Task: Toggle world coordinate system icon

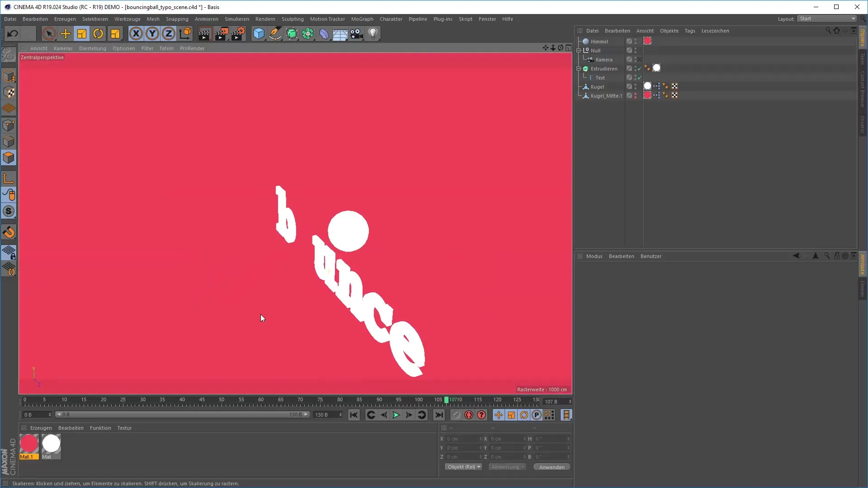Action: click(x=185, y=33)
